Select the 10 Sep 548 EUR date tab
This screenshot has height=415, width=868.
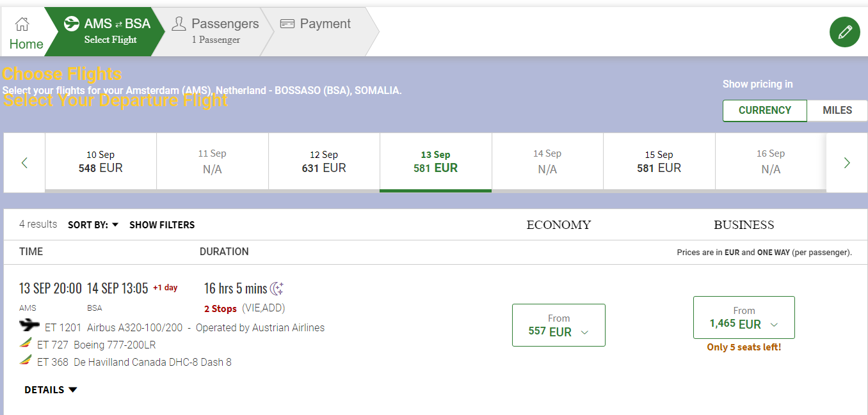tap(100, 162)
